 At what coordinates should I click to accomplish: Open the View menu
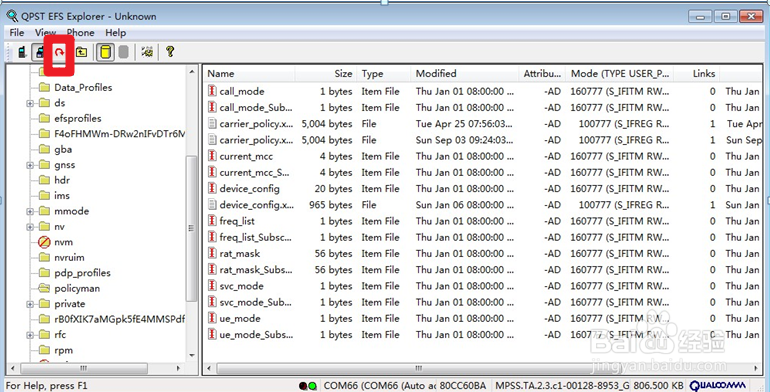tap(45, 32)
